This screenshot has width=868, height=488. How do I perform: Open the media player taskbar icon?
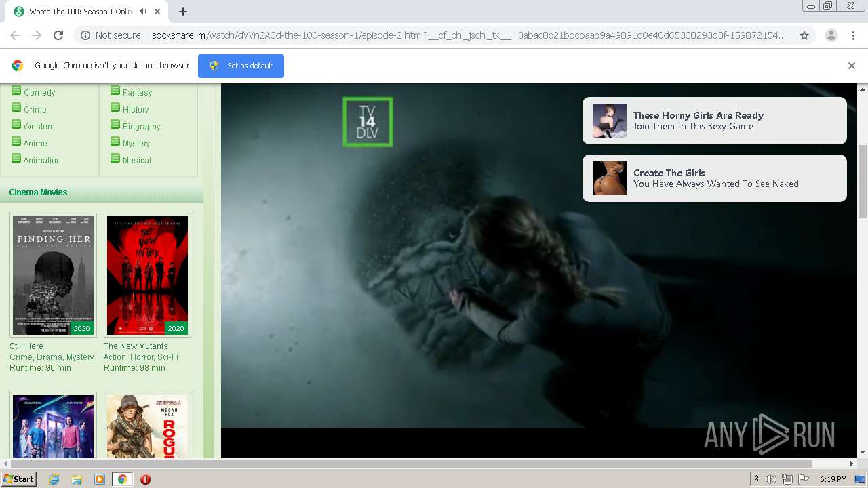click(100, 479)
